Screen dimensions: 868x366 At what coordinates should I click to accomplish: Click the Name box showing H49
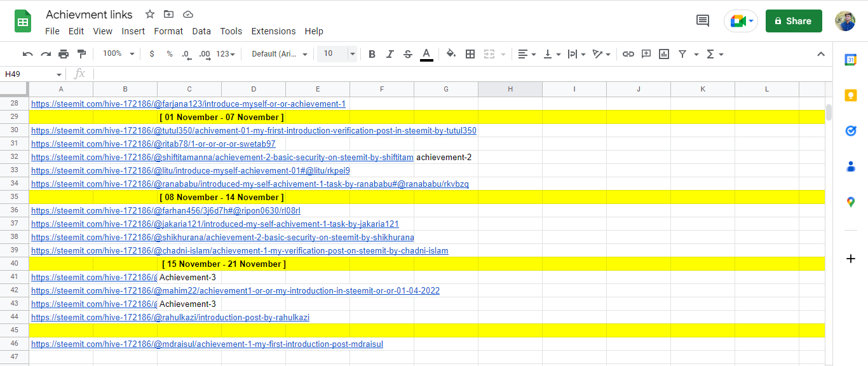tap(32, 74)
